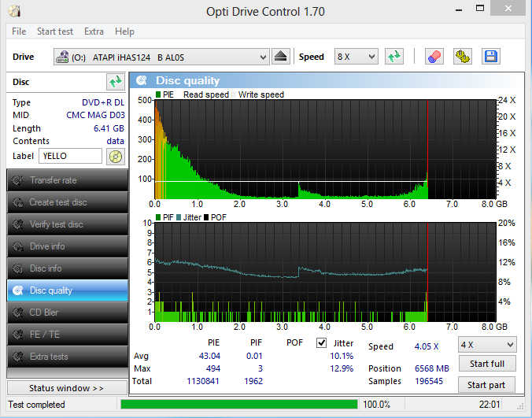Click the Speed value 4.05 X
Viewport: 532px width, 418px height.
tap(427, 346)
